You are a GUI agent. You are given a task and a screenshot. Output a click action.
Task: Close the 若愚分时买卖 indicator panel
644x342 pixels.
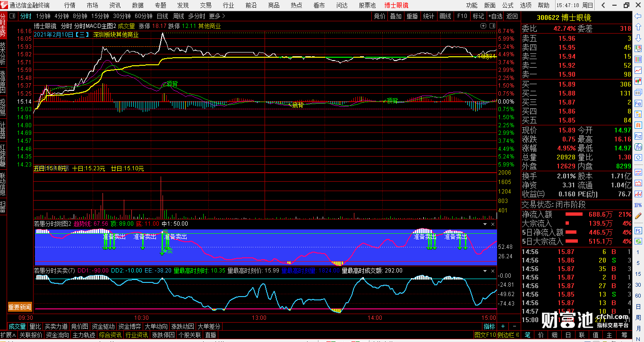(493, 271)
